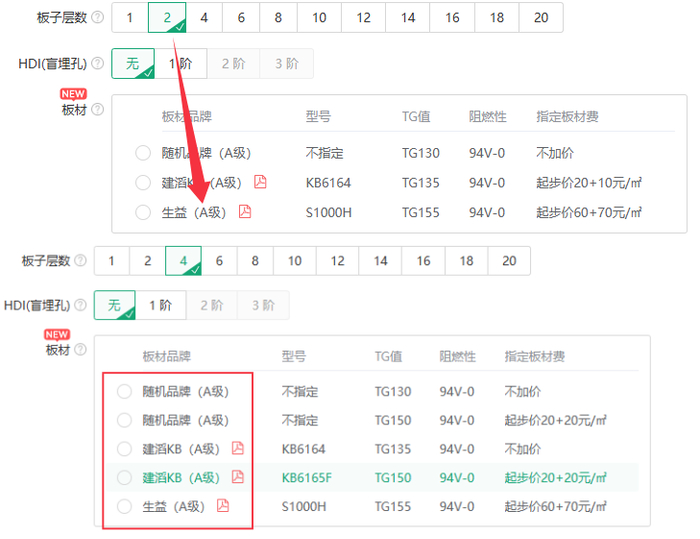Open PDF datasheet for lower 建滔KB KB6164
700x539 pixels.
pyautogui.click(x=238, y=448)
